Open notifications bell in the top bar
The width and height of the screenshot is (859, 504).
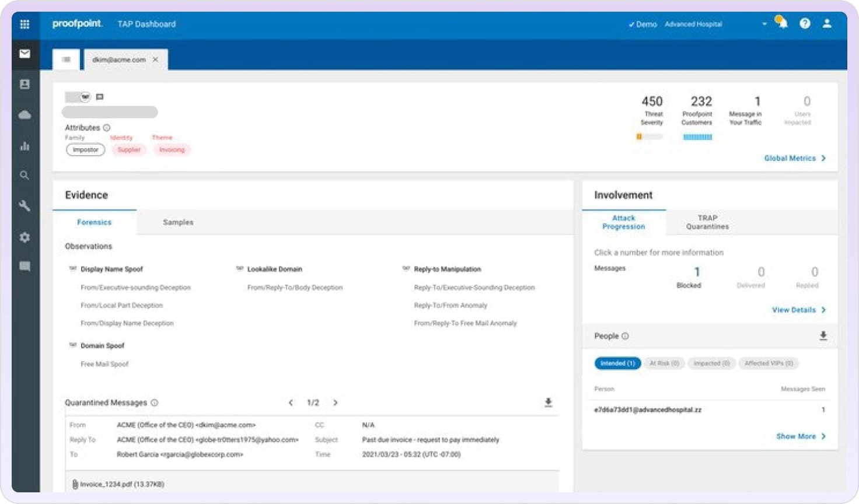coord(782,23)
